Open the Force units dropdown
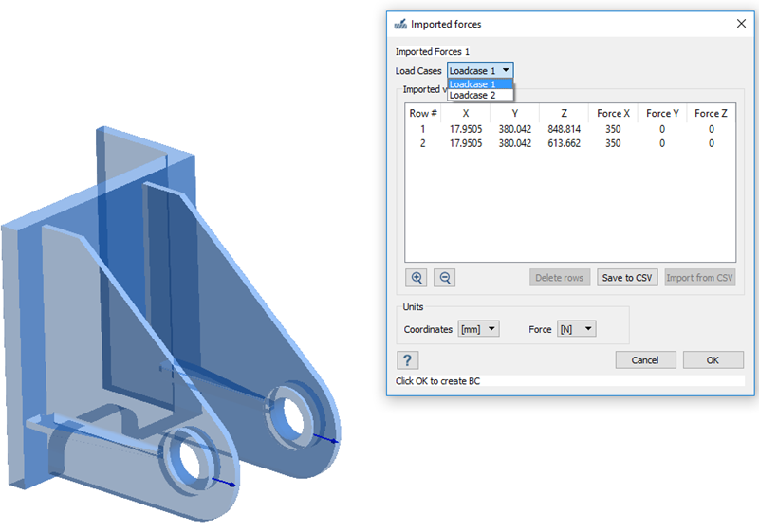 [576, 329]
